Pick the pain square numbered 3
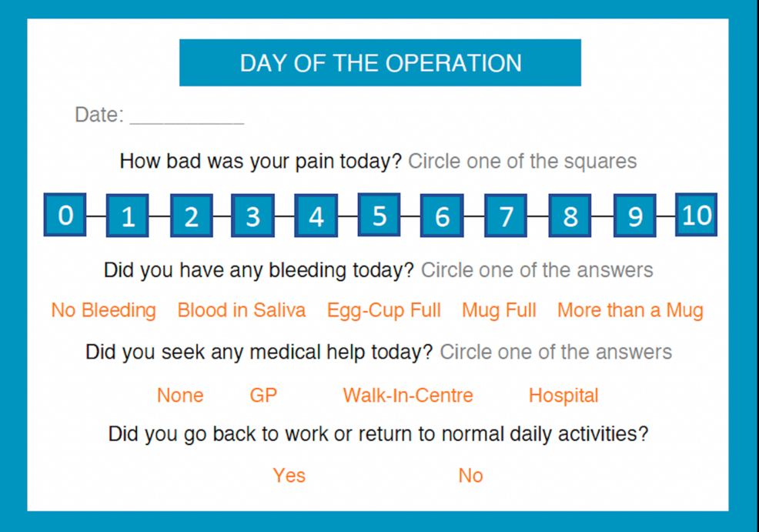This screenshot has width=759, height=532. tap(252, 216)
